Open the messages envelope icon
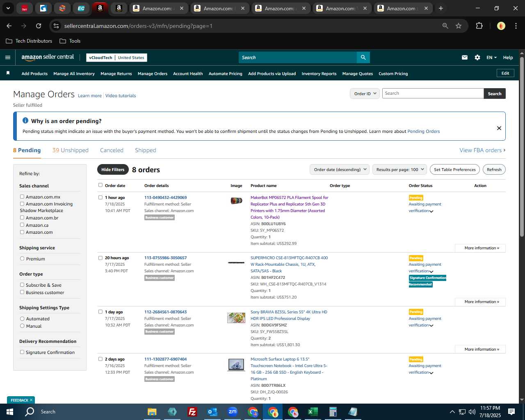This screenshot has height=420, width=525. pyautogui.click(x=465, y=57)
